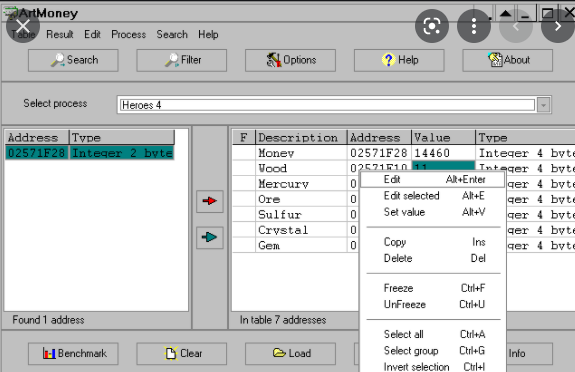
Task: Click Address header in right table
Action: (379, 138)
